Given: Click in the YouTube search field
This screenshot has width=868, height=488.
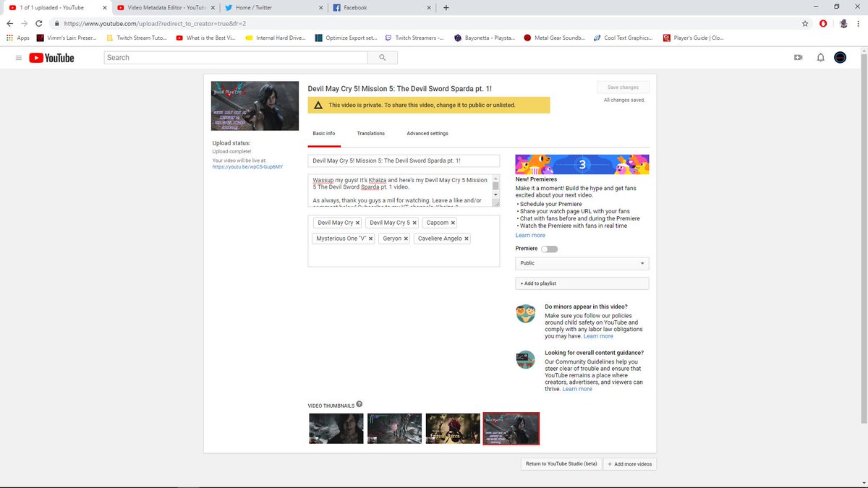Looking at the screenshot, I should pyautogui.click(x=236, y=58).
